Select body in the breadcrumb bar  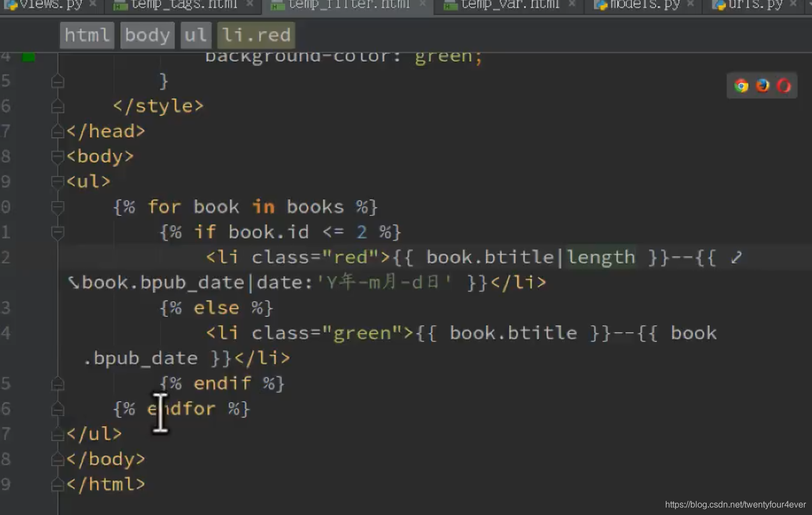pyautogui.click(x=147, y=35)
